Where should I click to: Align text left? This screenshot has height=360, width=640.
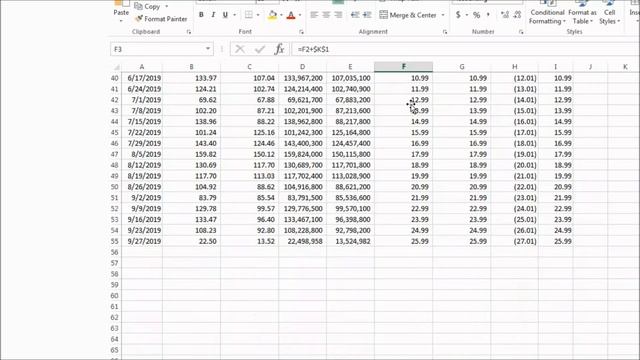314,15
